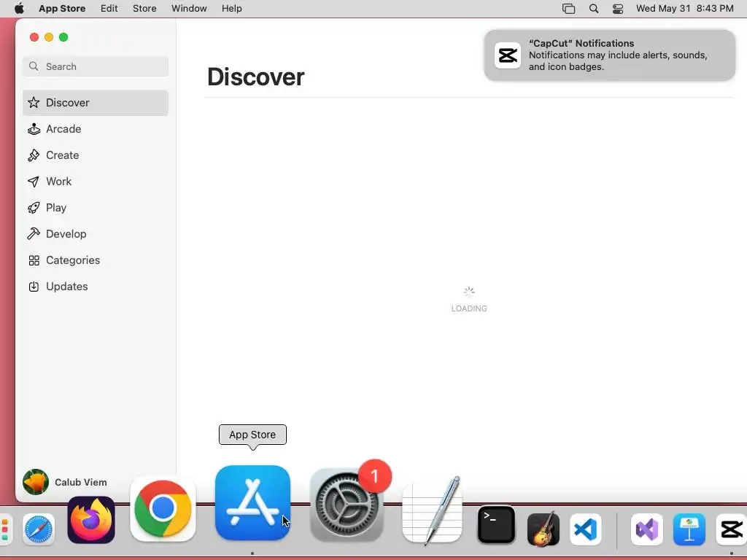The image size is (747, 560).
Task: Click the Stage Manager menu bar icon
Action: pyautogui.click(x=569, y=9)
